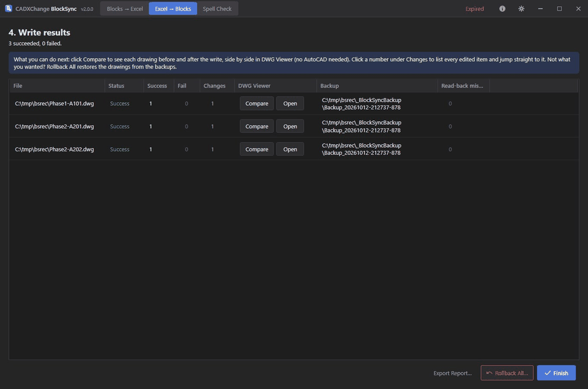Click Compare for Phase1-A101.dwg

(x=257, y=104)
